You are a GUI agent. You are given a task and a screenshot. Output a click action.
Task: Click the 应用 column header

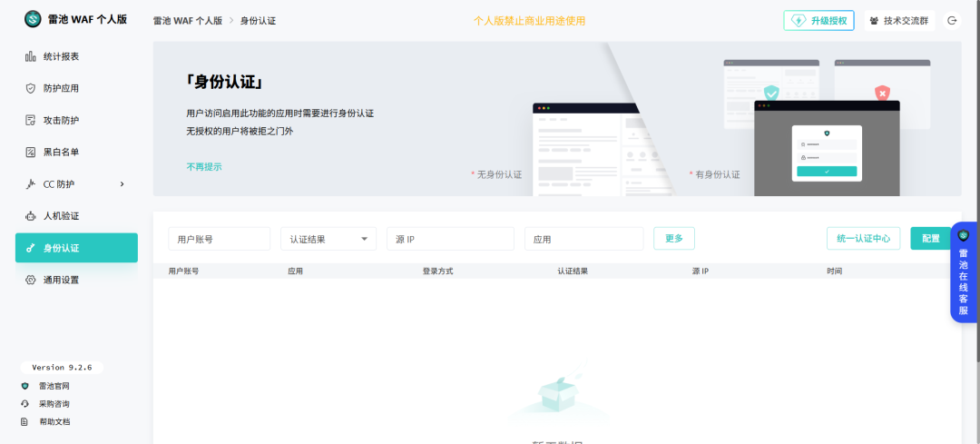point(296,271)
